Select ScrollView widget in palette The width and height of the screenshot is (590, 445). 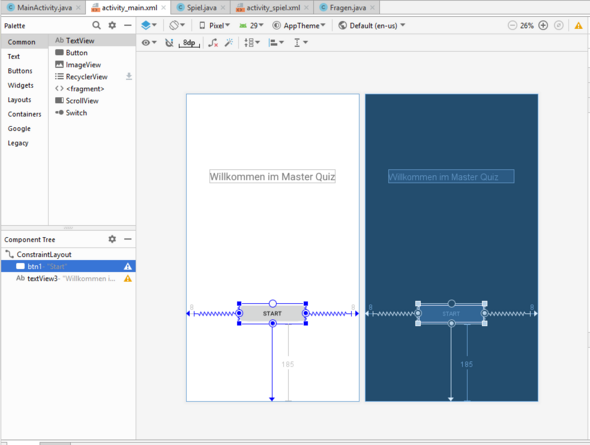[x=92, y=101]
